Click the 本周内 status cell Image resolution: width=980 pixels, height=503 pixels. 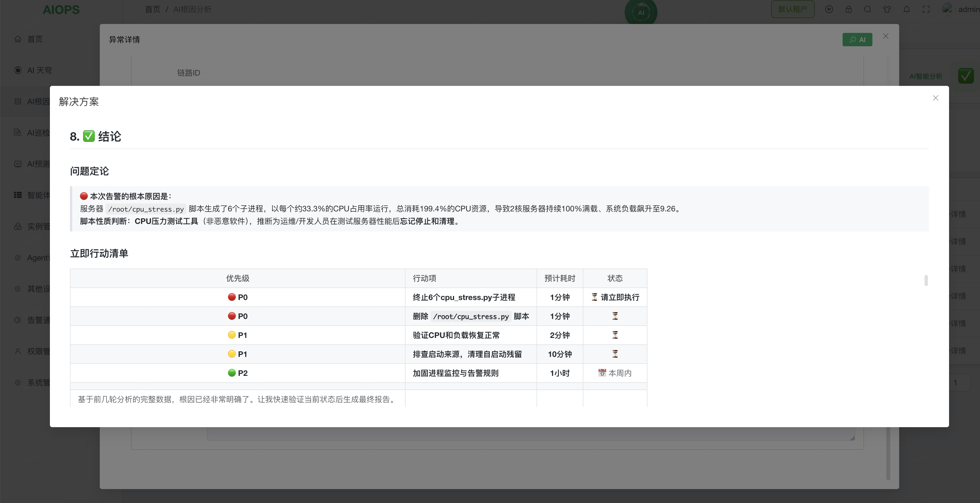(615, 373)
